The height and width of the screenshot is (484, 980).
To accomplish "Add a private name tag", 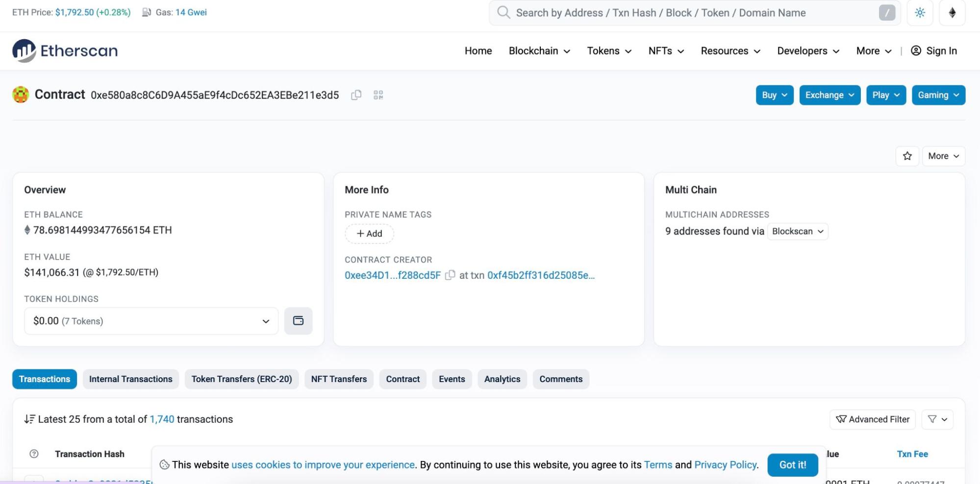I will coord(369,234).
